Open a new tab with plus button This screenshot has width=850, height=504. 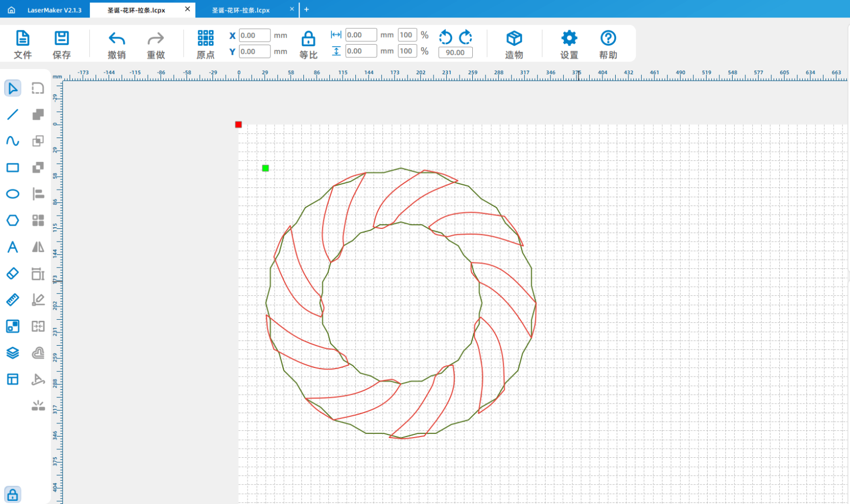307,10
